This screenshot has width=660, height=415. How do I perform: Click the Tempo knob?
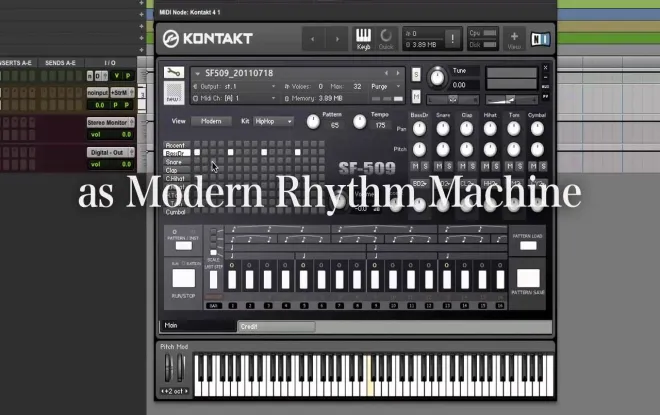[359, 122]
